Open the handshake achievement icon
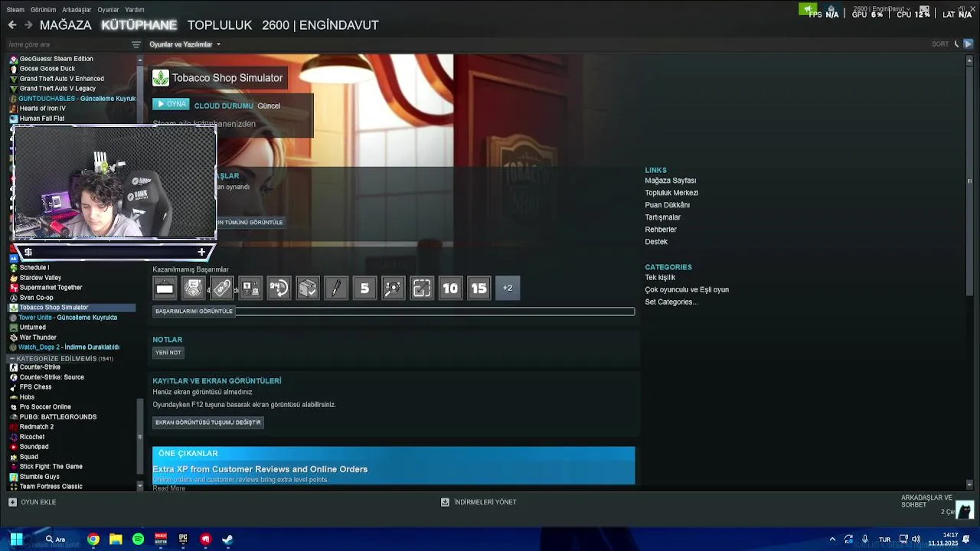This screenshot has width=980, height=551. (x=193, y=289)
